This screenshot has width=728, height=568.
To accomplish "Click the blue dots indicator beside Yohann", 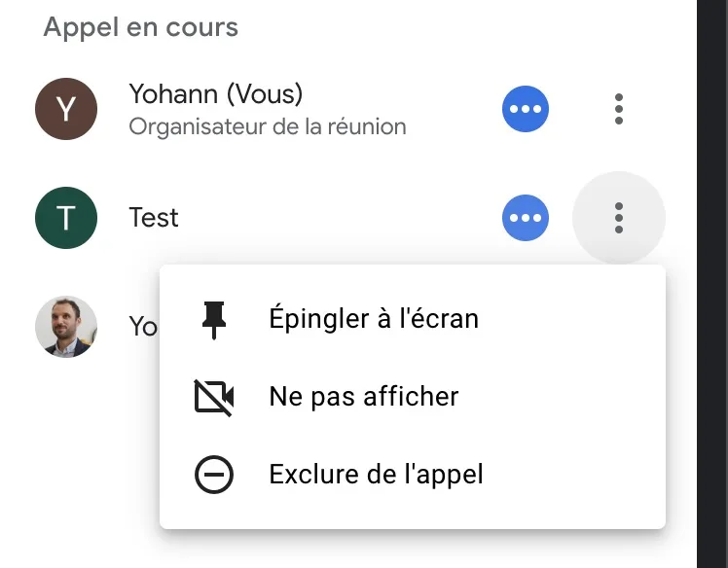I will pyautogui.click(x=526, y=109).
